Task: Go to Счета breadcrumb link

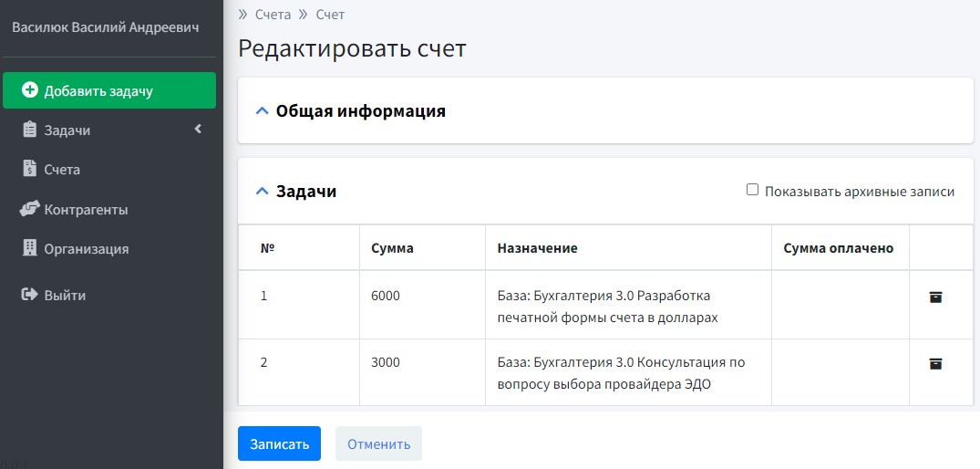Action: pos(273,15)
